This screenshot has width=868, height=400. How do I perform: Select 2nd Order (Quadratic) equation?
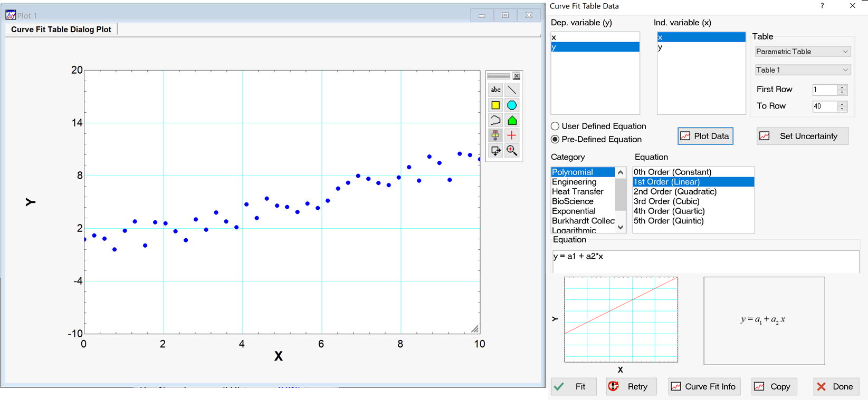(675, 192)
